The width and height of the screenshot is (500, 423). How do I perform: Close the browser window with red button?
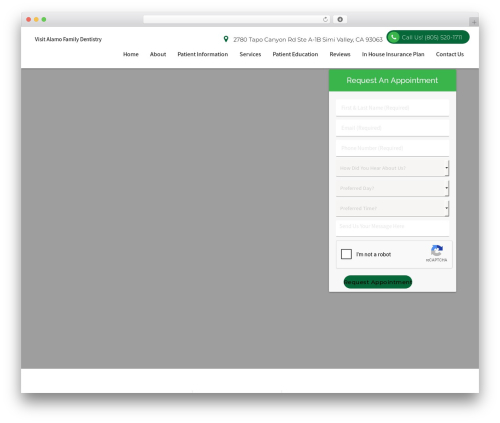(x=29, y=19)
